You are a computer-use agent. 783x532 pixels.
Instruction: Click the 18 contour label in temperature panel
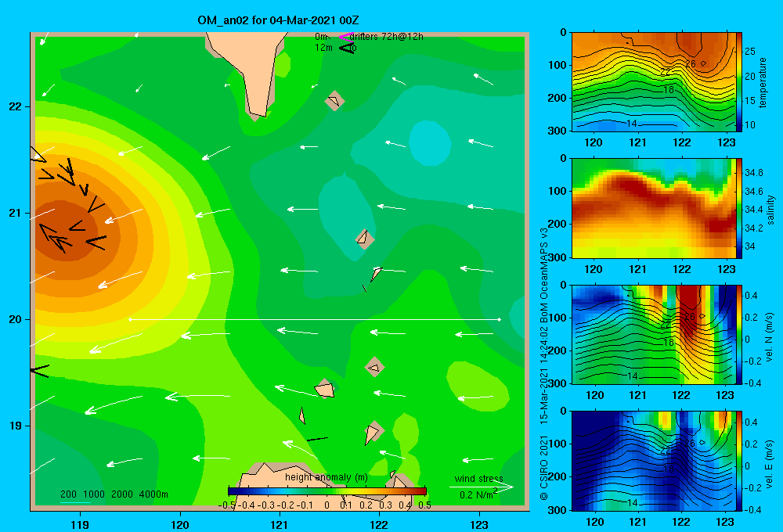click(x=669, y=89)
